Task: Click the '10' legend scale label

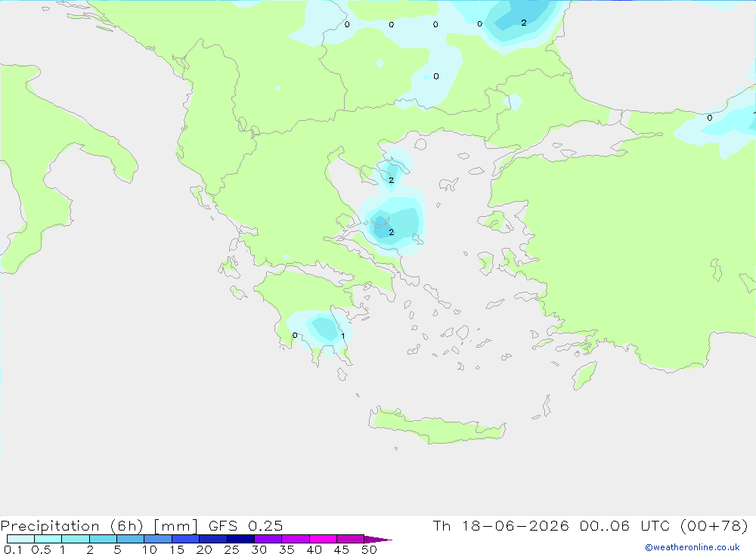Action: click(150, 549)
